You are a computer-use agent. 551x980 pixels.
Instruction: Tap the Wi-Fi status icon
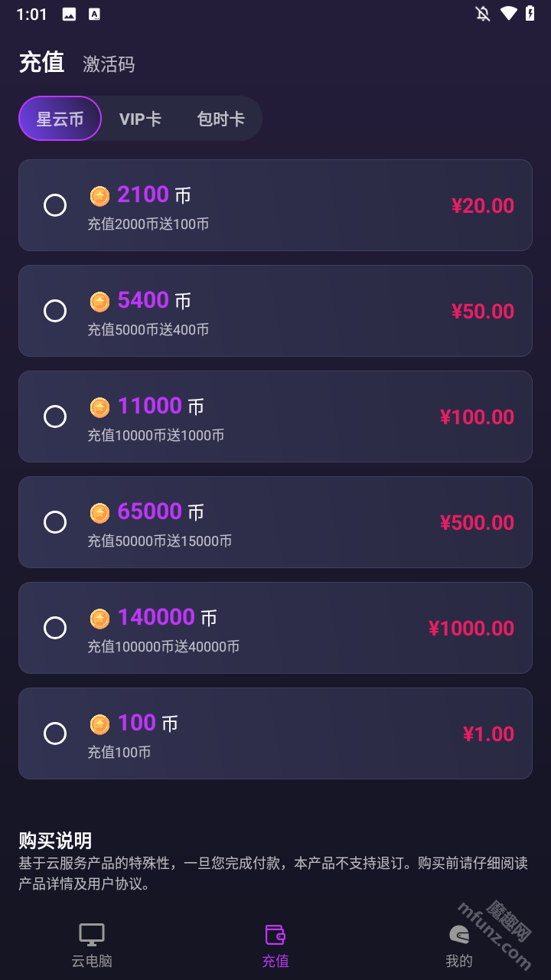(508, 14)
